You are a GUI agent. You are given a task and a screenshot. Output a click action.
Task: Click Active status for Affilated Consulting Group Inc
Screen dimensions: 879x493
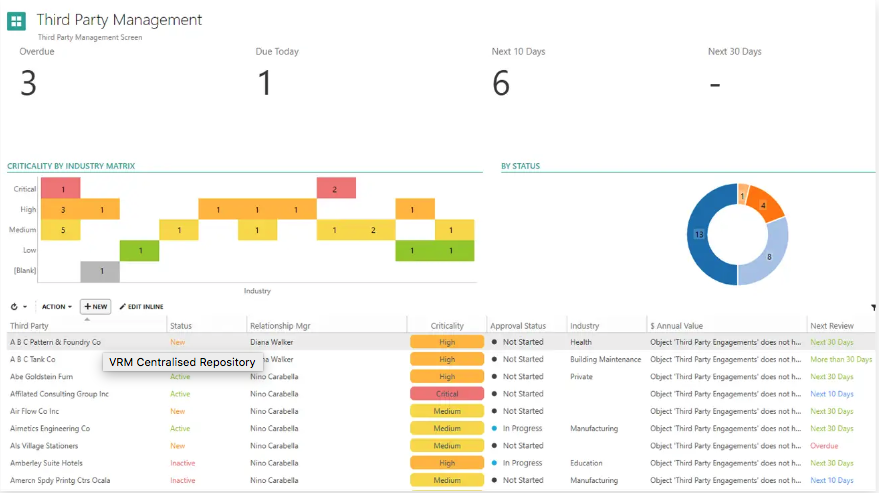click(x=180, y=394)
